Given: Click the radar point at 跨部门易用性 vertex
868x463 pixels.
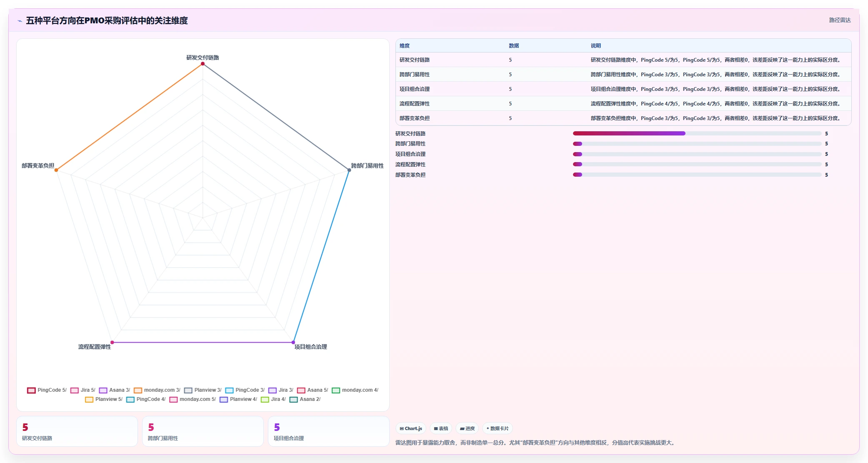Looking at the screenshot, I should coord(349,170).
